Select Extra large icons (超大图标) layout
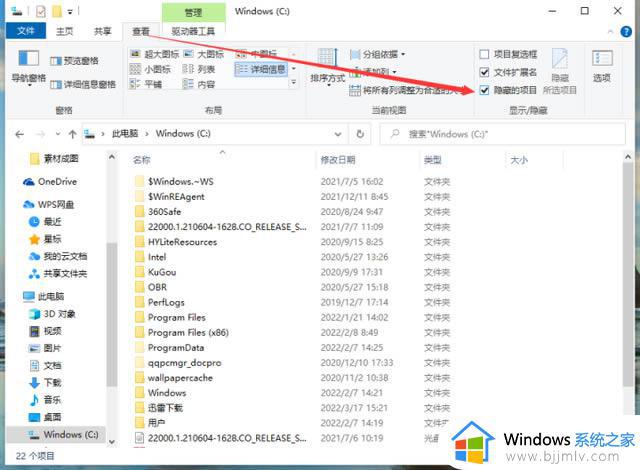640x470 pixels. click(154, 54)
